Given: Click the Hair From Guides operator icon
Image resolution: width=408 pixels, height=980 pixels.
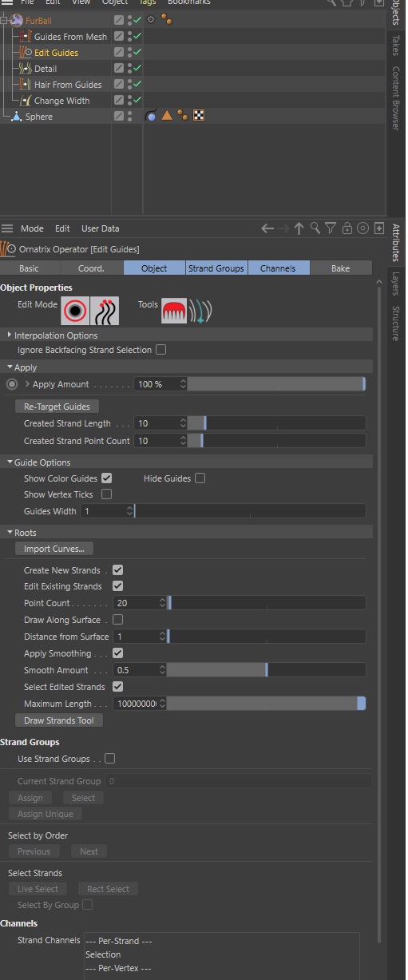Looking at the screenshot, I should point(26,85).
